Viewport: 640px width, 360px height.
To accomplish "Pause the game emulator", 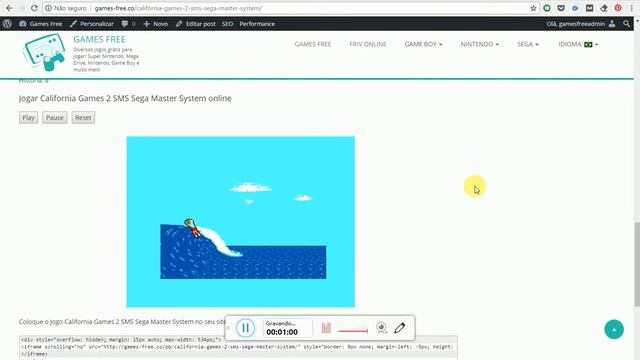I will (x=55, y=118).
